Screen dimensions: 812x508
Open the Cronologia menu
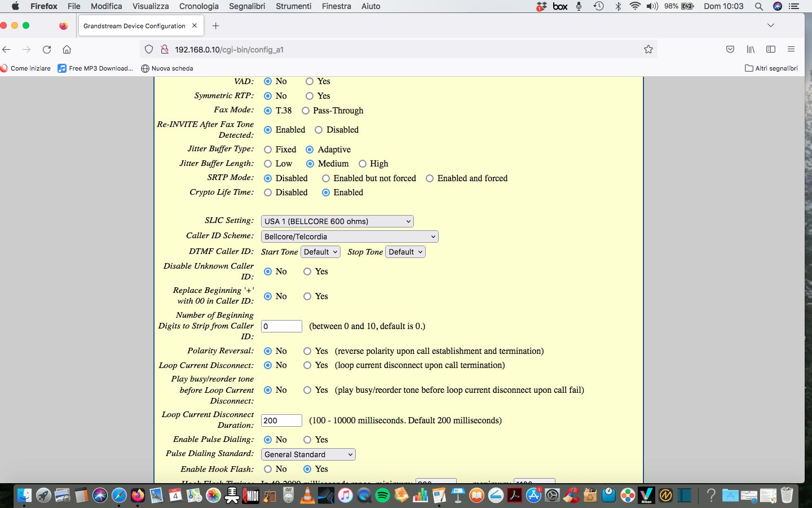pos(198,6)
